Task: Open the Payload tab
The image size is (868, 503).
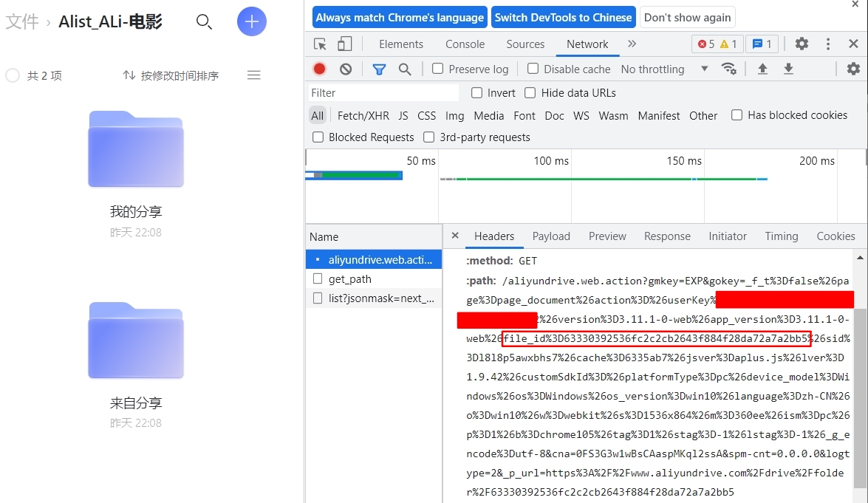Action: [551, 236]
